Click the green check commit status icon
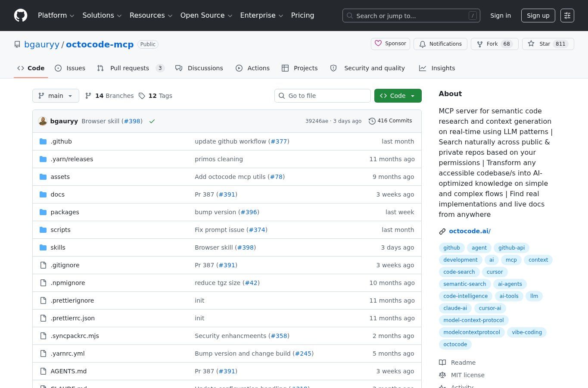588x388 pixels. pos(152,121)
